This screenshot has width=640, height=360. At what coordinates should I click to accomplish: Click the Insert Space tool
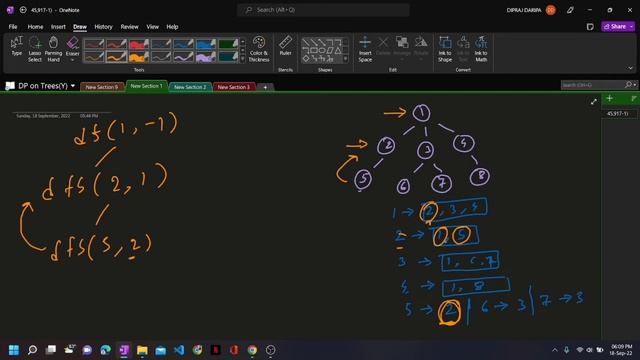pos(365,48)
